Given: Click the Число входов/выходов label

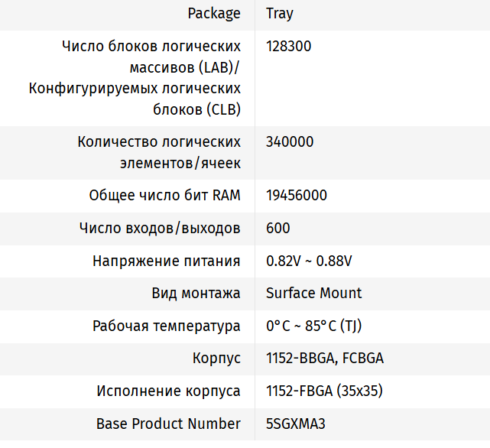Looking at the screenshot, I should click(160, 229).
